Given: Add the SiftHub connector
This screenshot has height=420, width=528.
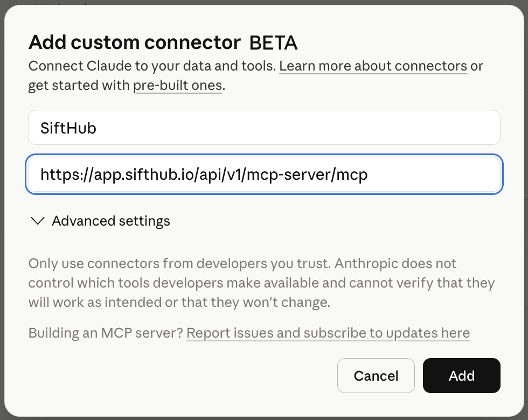Looking at the screenshot, I should point(461,376).
